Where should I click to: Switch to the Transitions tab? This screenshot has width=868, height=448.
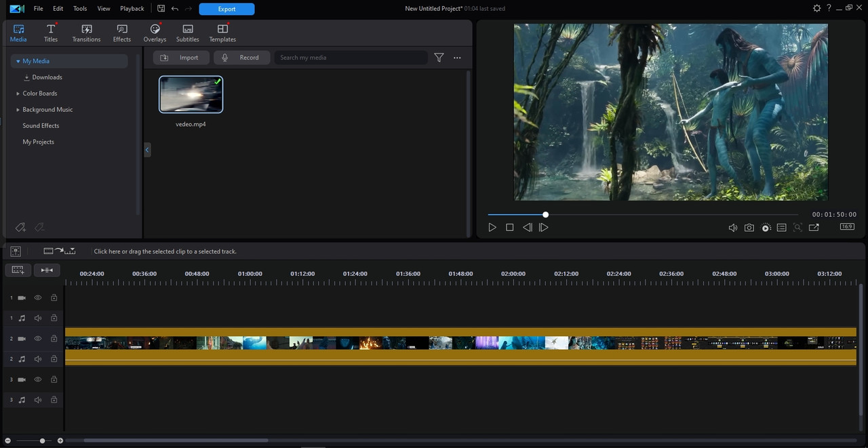pos(86,33)
